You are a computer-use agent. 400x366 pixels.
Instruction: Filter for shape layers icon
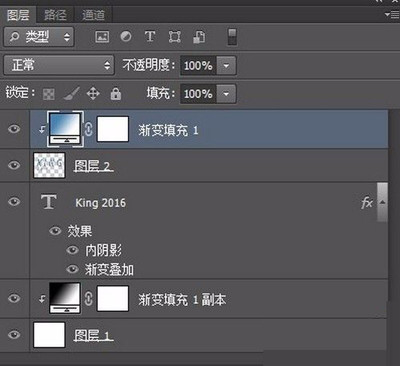point(174,36)
